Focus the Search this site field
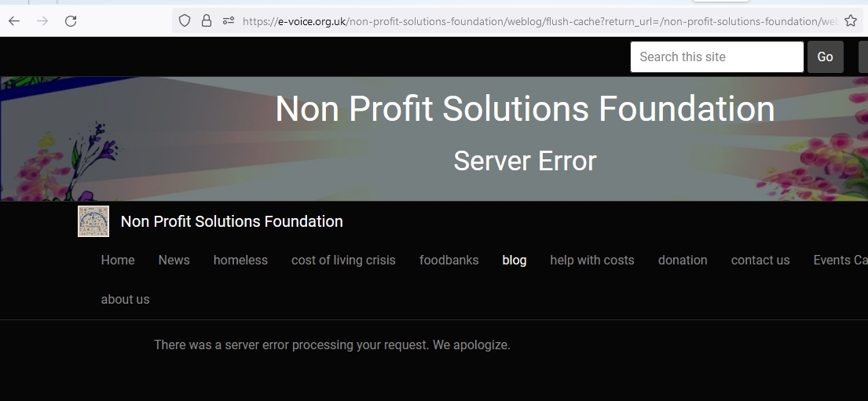The height and width of the screenshot is (401, 868). (x=717, y=57)
